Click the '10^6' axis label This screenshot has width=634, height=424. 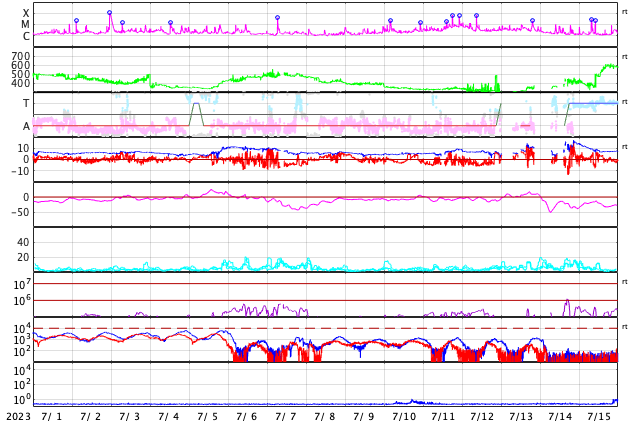22,301
